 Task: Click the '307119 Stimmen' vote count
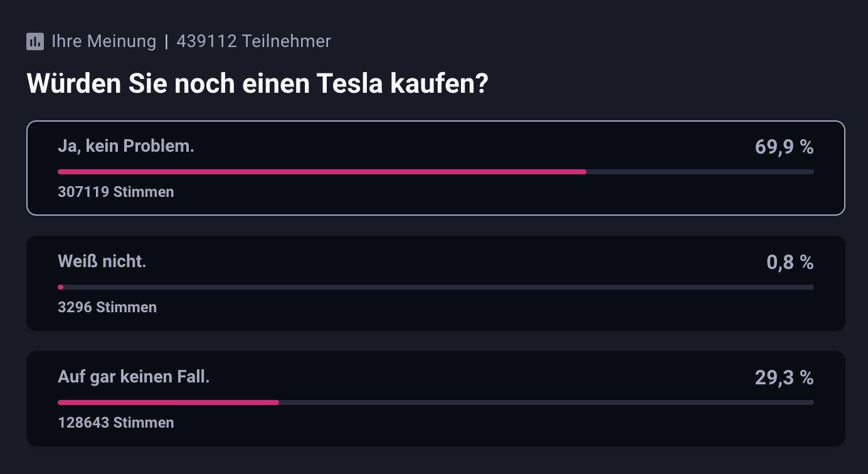116,192
